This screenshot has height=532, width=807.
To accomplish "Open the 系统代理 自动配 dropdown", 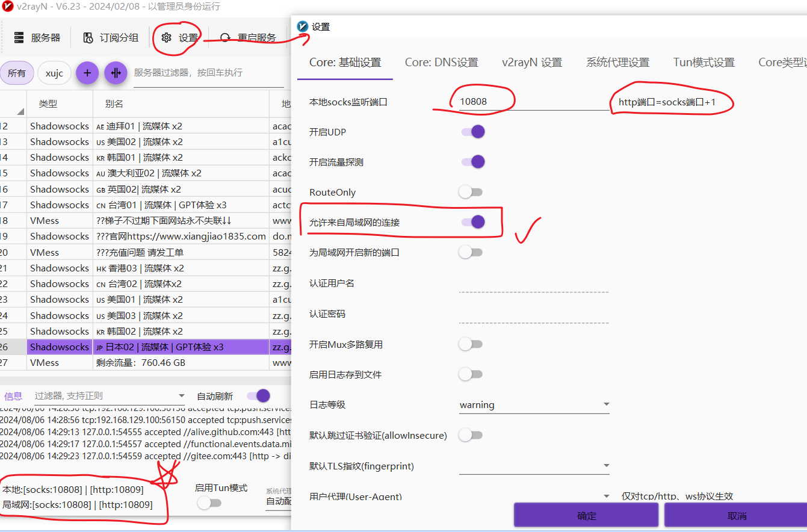I will pyautogui.click(x=277, y=501).
